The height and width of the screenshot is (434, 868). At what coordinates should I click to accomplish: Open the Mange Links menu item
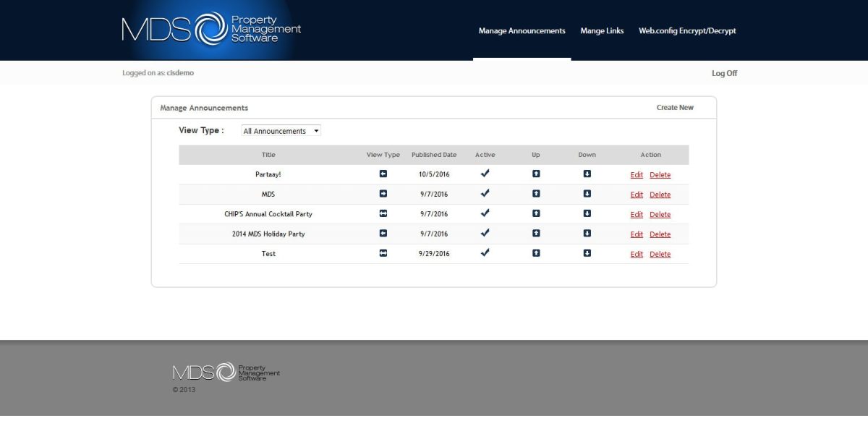[602, 30]
